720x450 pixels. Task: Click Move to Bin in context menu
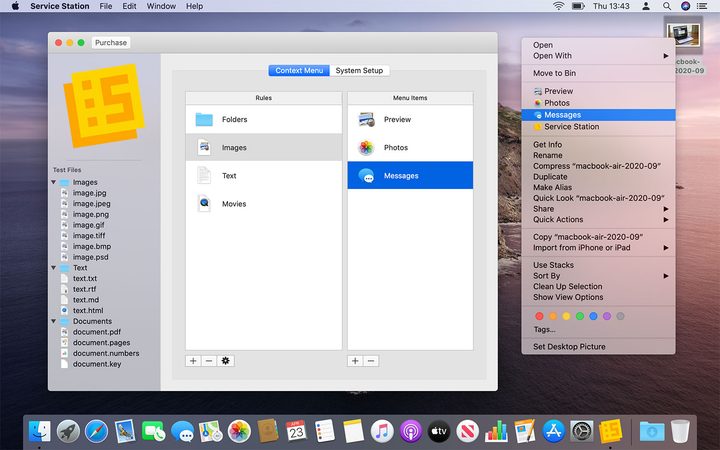click(x=598, y=73)
